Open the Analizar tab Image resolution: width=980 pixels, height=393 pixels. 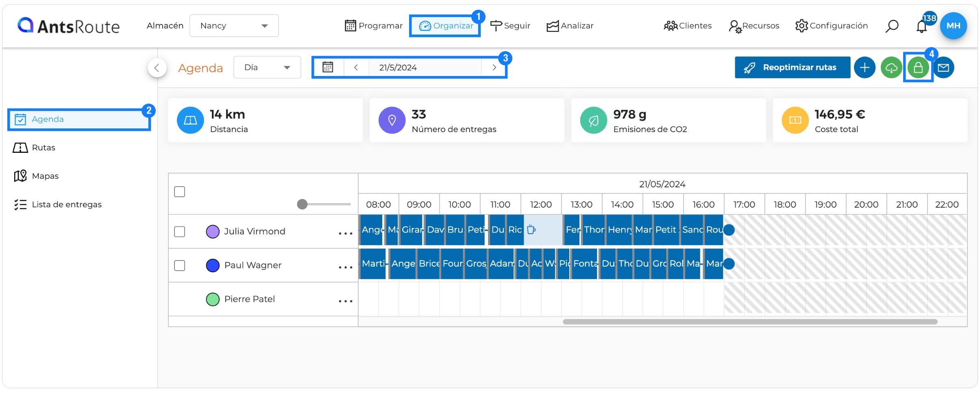[570, 26]
